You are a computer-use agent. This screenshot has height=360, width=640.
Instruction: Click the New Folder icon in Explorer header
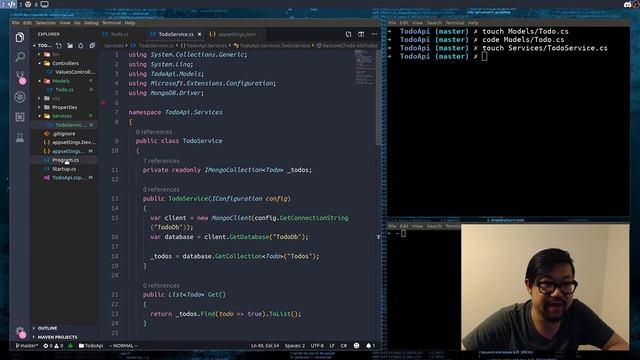70,46
